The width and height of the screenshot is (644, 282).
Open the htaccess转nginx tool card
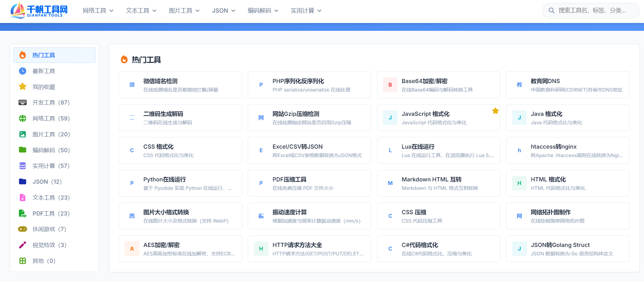(568, 151)
